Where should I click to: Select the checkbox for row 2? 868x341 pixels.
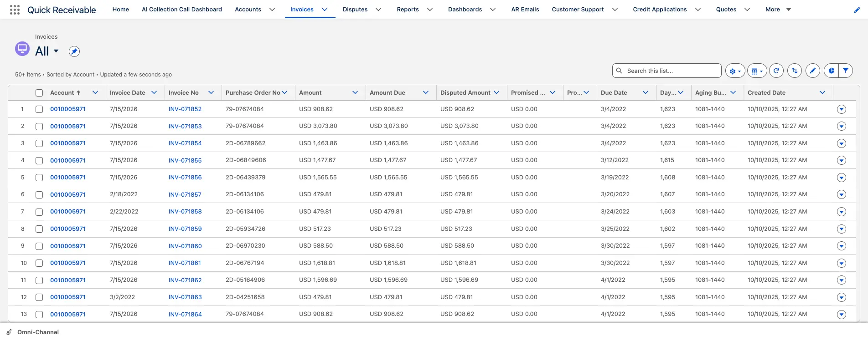[x=39, y=127]
